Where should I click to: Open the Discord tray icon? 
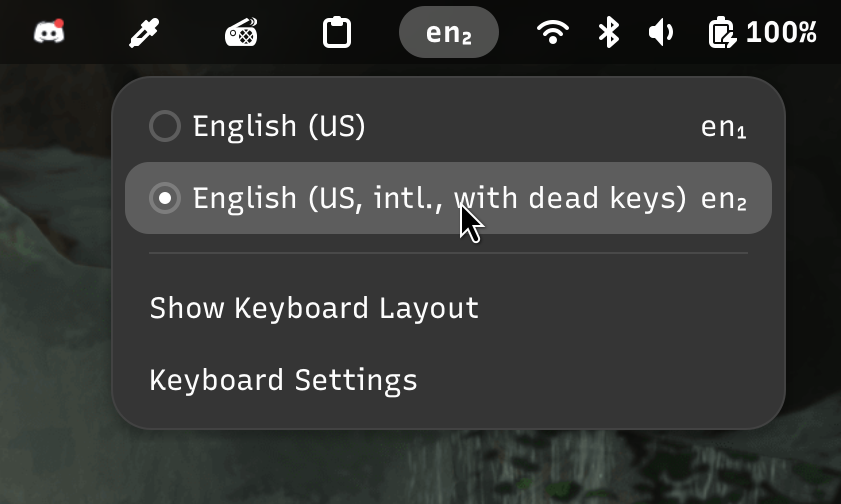click(x=49, y=33)
